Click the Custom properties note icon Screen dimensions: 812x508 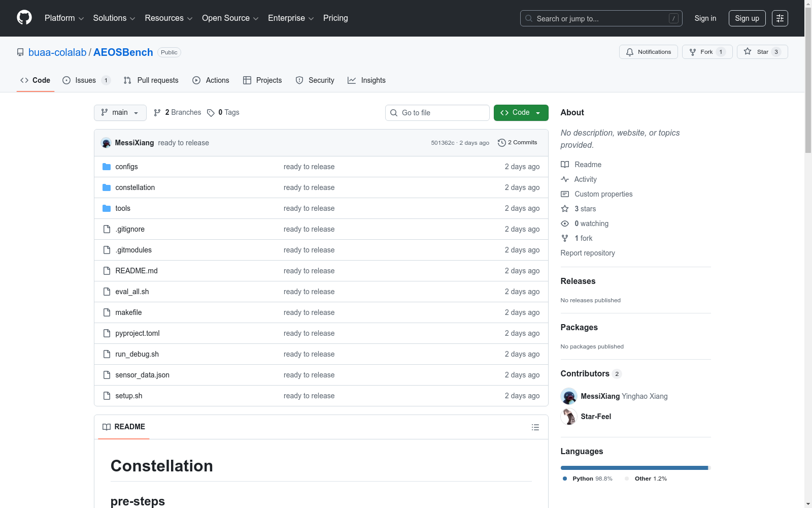point(565,194)
